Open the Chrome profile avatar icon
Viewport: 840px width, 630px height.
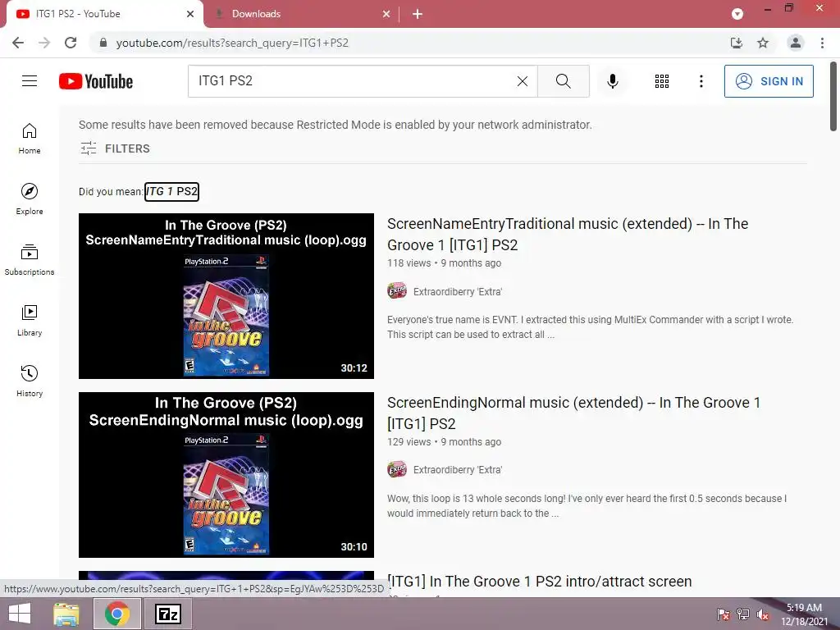coord(796,43)
